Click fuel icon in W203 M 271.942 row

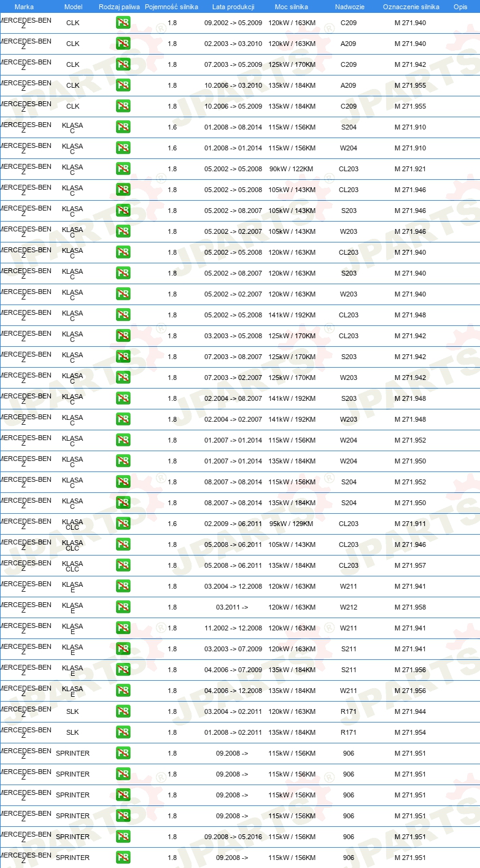tap(123, 378)
